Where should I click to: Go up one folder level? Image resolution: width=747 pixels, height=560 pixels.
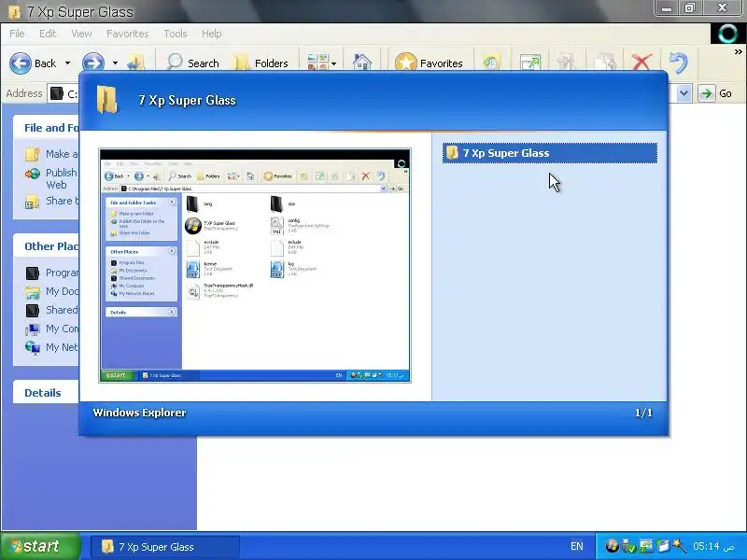tap(135, 63)
